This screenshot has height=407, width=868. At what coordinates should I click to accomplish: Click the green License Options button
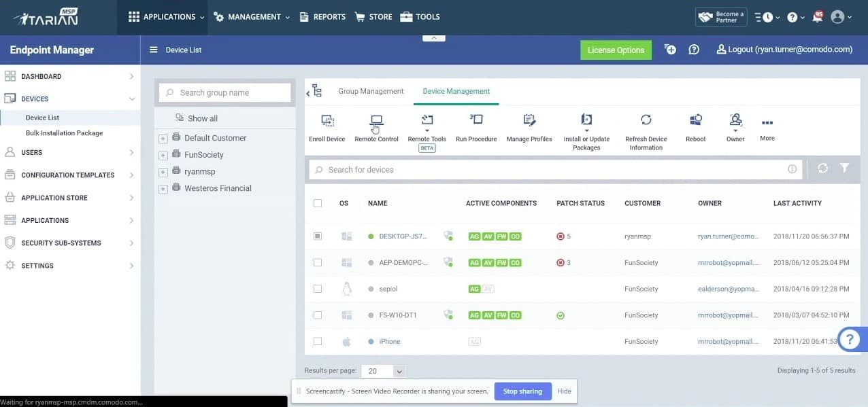coord(616,50)
